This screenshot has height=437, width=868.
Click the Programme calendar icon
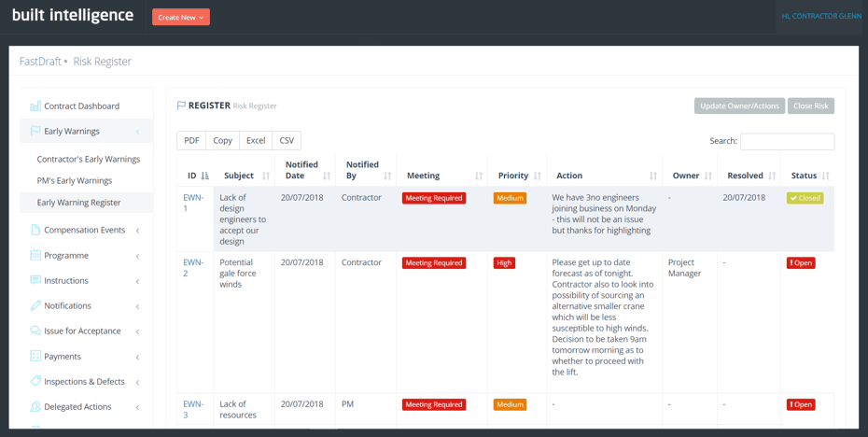(35, 255)
